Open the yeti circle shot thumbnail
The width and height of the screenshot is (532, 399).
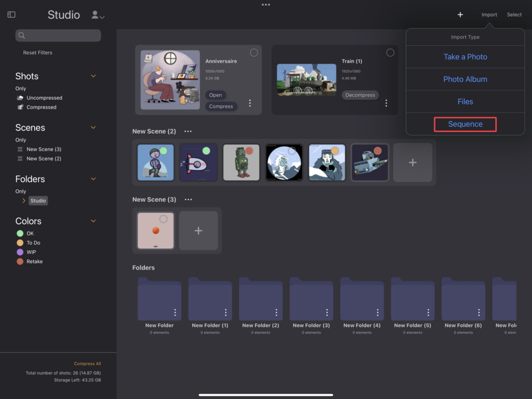284,163
